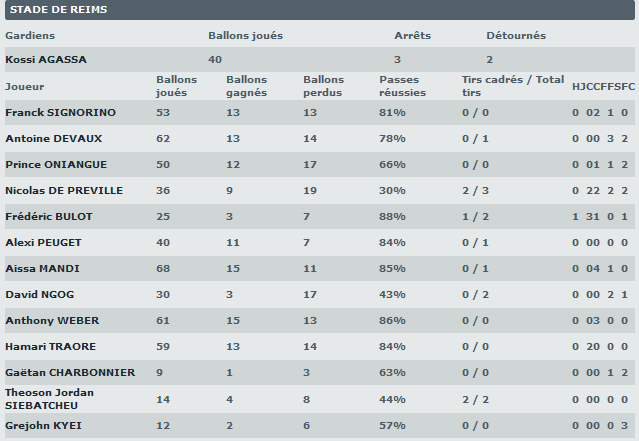Click Gaëtan CHARBONNIER's name
This screenshot has height=441, width=639.
tap(70, 373)
